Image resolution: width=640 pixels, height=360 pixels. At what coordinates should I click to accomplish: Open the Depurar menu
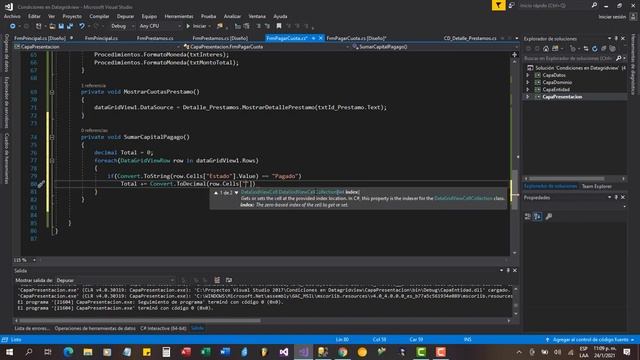(x=125, y=16)
